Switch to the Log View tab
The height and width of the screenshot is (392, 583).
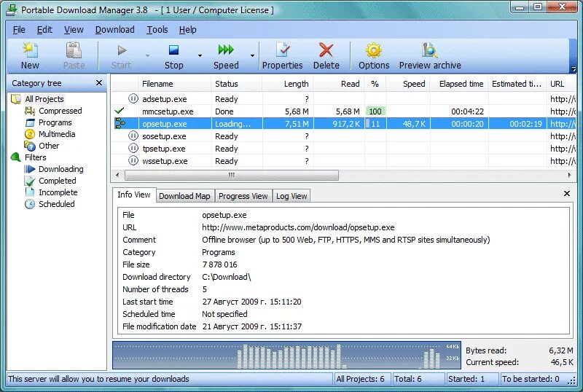[x=291, y=196]
